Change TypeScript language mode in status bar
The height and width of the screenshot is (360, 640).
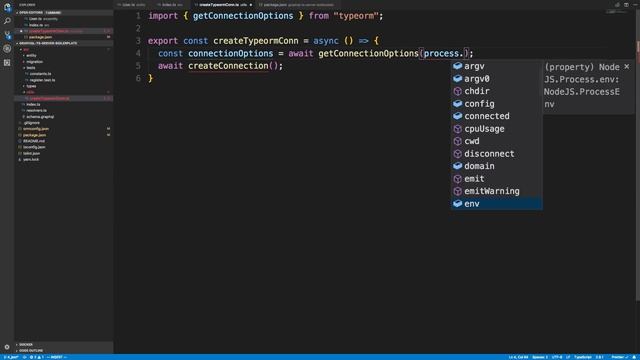583,357
